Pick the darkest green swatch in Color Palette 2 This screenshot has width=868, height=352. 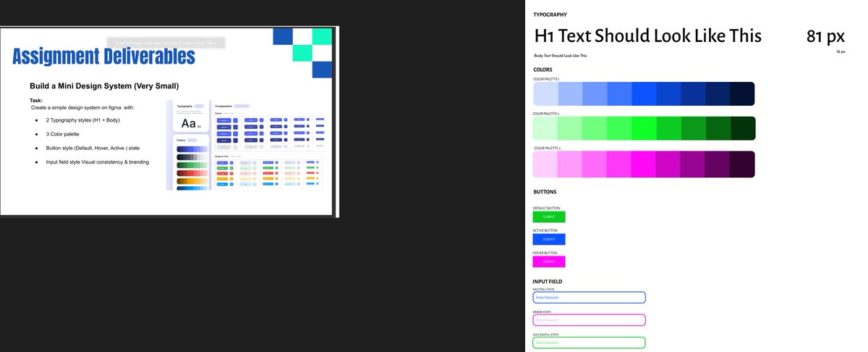click(742, 128)
